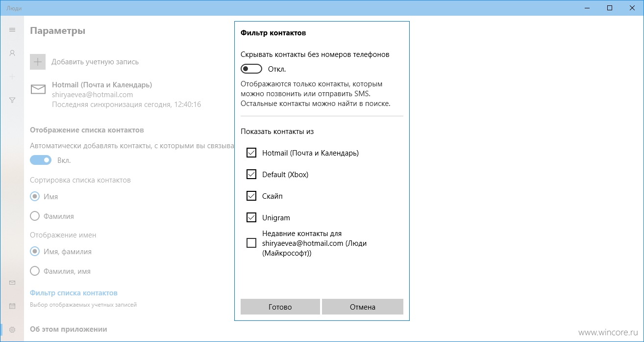The height and width of the screenshot is (342, 644).
Task: Click the Параметры heading
Action: click(x=58, y=31)
